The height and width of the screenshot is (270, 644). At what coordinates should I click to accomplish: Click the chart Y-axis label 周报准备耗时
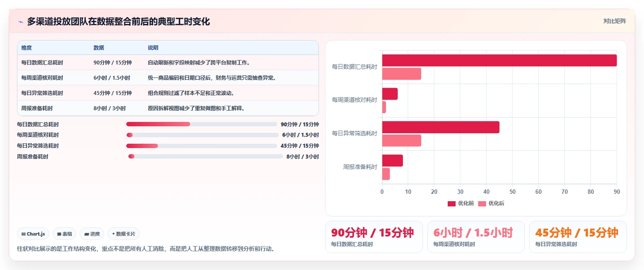[x=360, y=167]
